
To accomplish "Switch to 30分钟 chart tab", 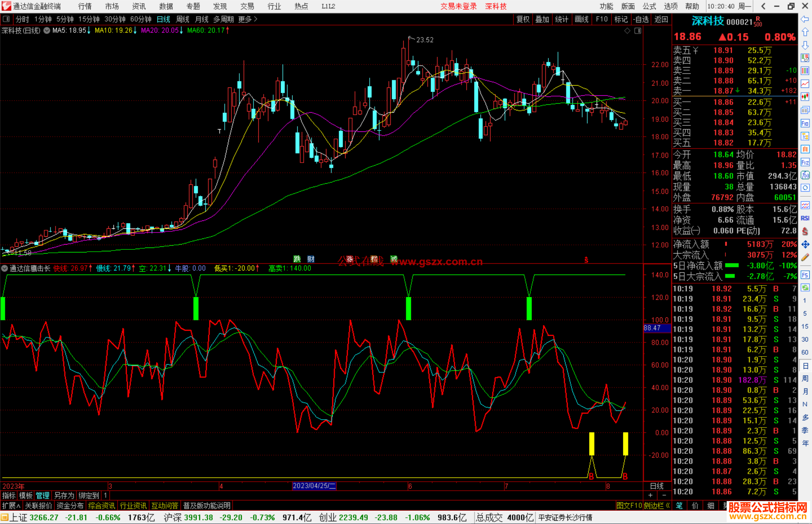I will point(115,19).
